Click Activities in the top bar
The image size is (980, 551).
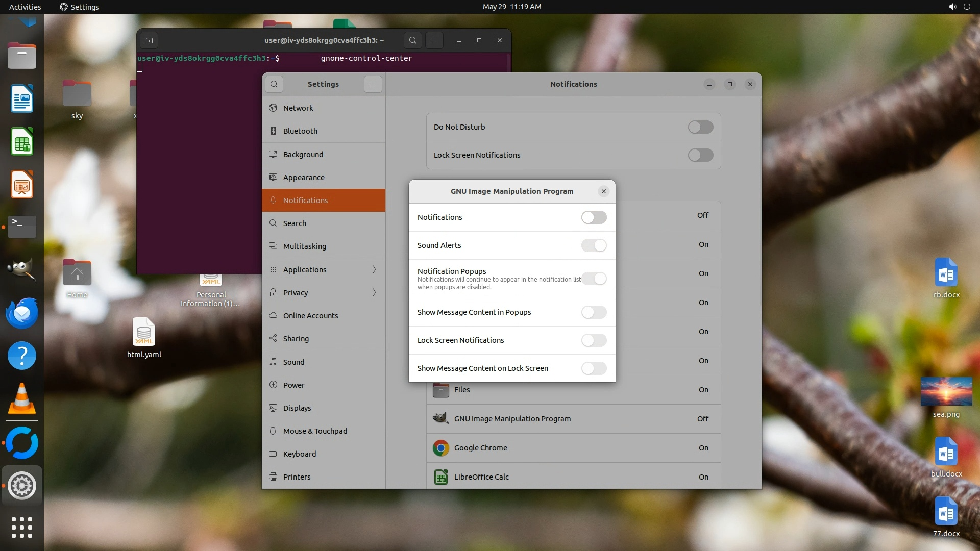pyautogui.click(x=25, y=7)
